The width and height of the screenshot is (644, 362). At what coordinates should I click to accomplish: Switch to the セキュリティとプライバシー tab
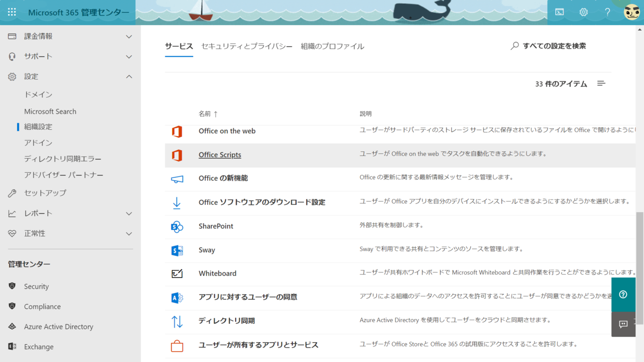click(x=246, y=46)
